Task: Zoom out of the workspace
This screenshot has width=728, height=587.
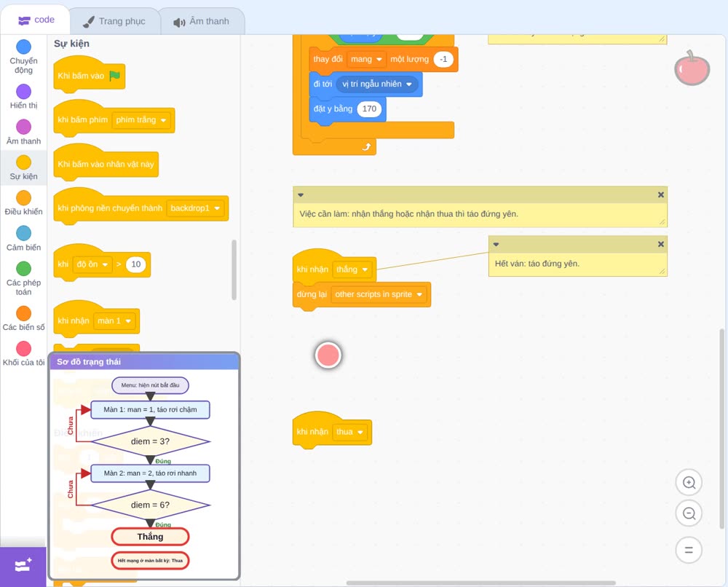Action: 689,513
